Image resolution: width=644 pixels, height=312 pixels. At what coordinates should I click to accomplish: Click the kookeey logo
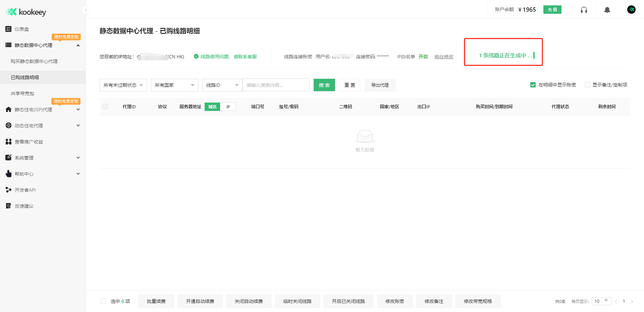25,12
